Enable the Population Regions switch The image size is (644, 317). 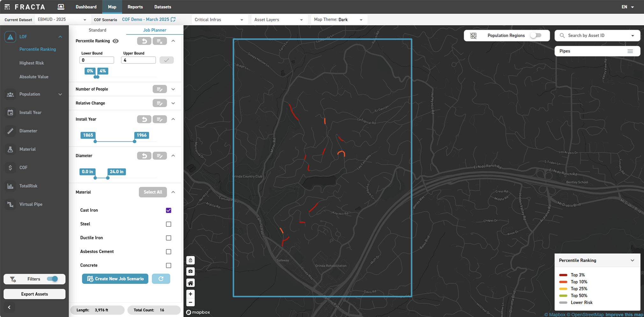click(x=536, y=35)
